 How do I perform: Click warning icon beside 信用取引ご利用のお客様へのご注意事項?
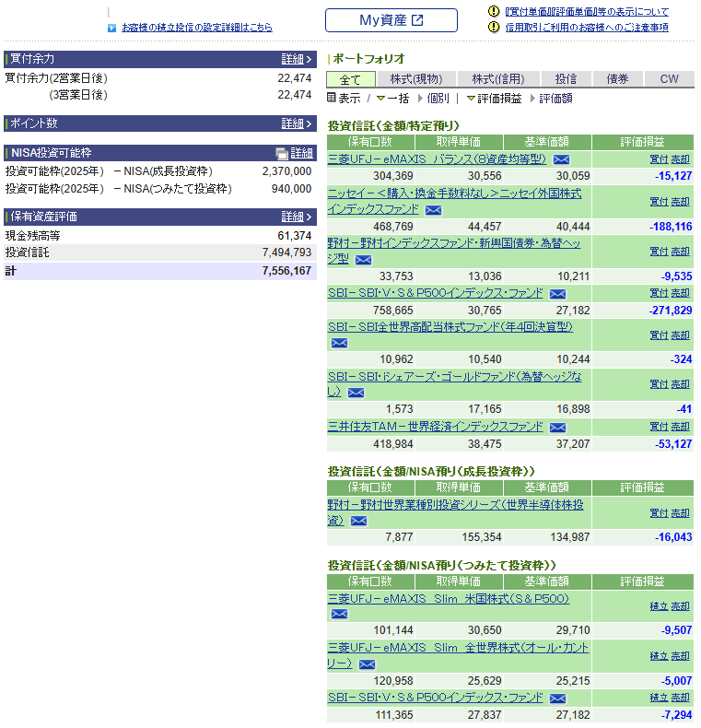tap(494, 27)
